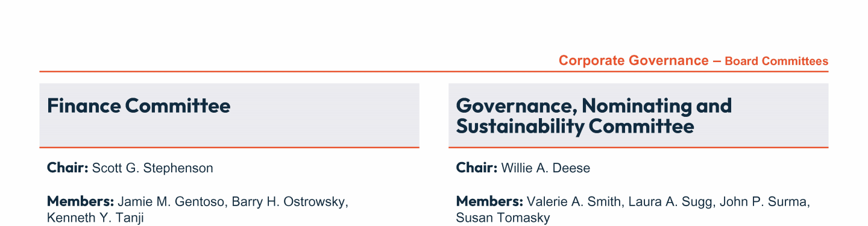
Task: Click the Finance Committee heading
Action: pos(139,106)
